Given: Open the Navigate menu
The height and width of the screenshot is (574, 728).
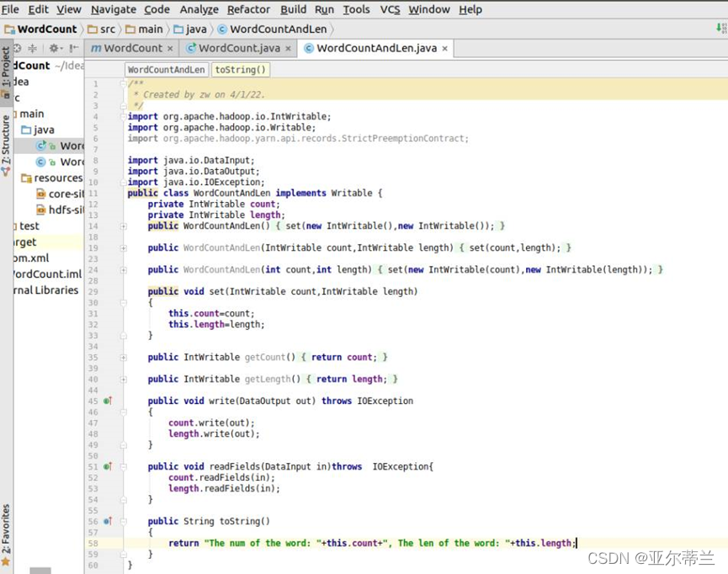Looking at the screenshot, I should [114, 9].
